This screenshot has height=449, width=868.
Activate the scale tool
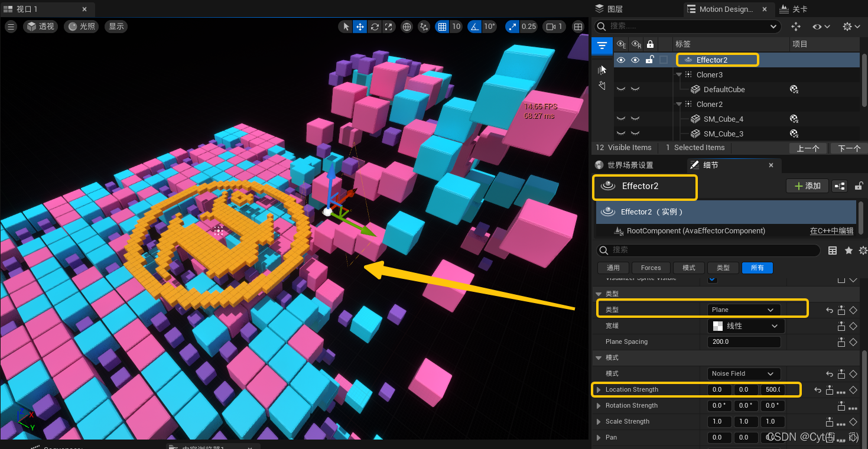(388, 27)
